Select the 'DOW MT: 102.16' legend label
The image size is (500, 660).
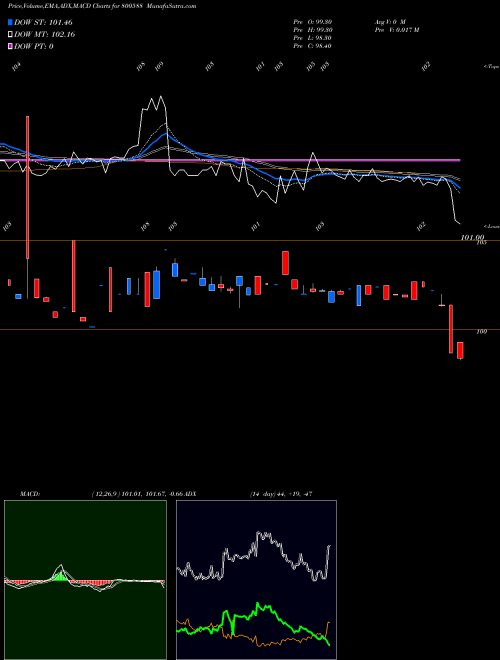[x=45, y=35]
